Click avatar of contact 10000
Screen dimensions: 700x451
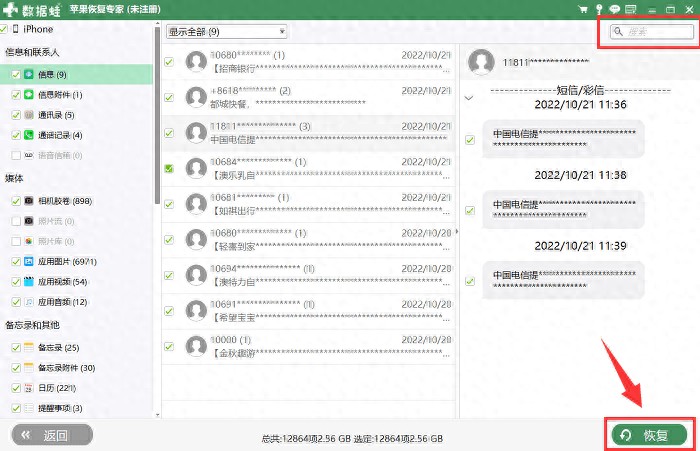point(196,347)
